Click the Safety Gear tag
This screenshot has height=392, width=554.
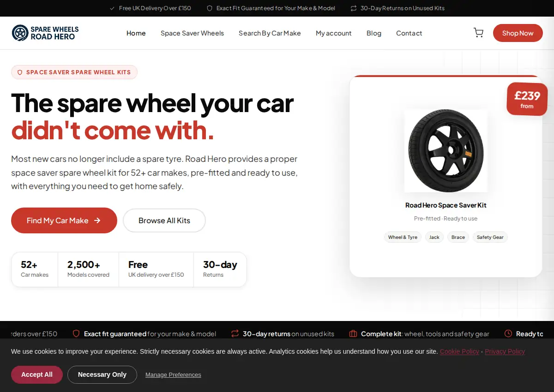click(x=490, y=237)
